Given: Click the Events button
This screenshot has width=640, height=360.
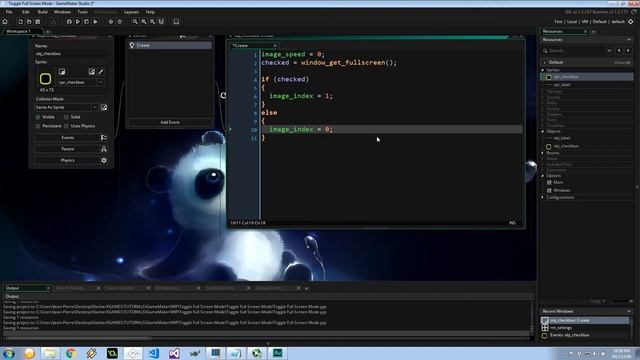Looking at the screenshot, I should pyautogui.click(x=67, y=138).
